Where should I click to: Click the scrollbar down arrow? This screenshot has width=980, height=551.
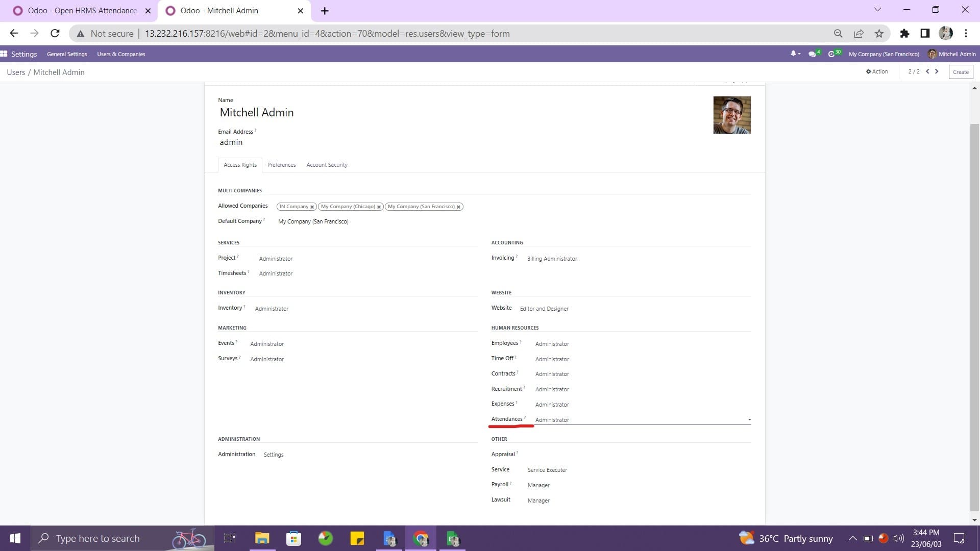coord(974,520)
